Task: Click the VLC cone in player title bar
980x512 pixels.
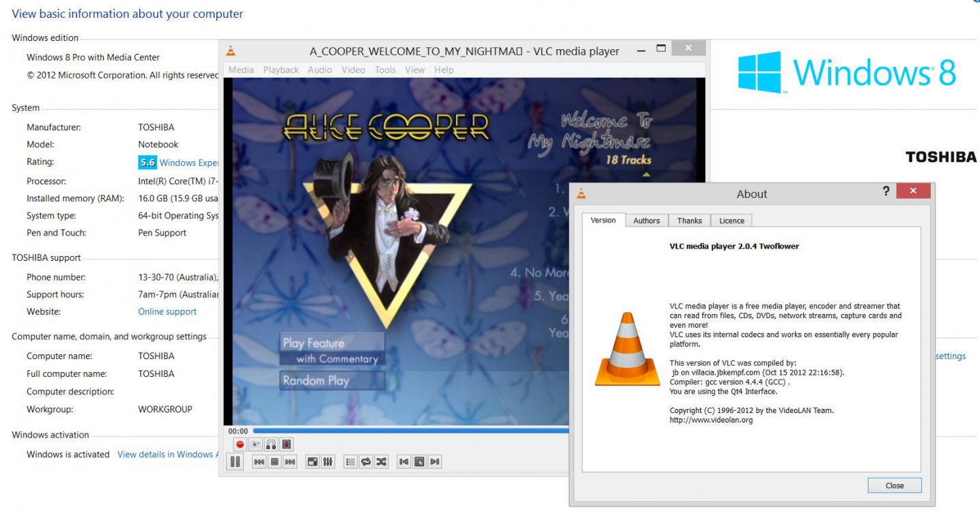Action: click(231, 51)
